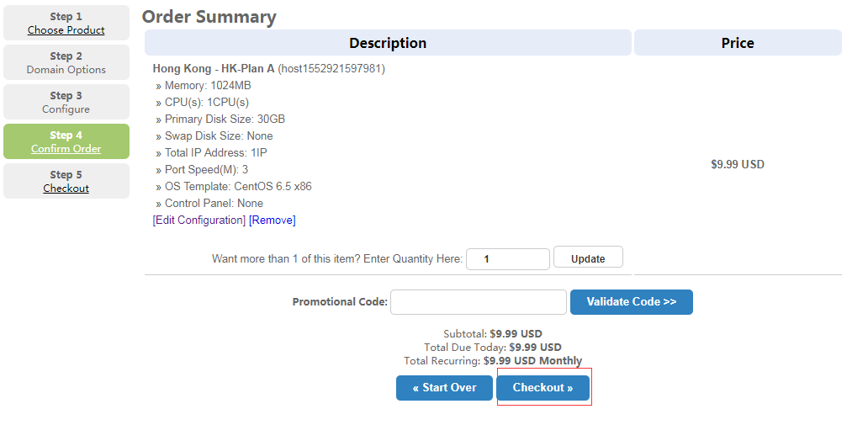
Task: Click the Edit Configuration link
Action: (x=199, y=220)
